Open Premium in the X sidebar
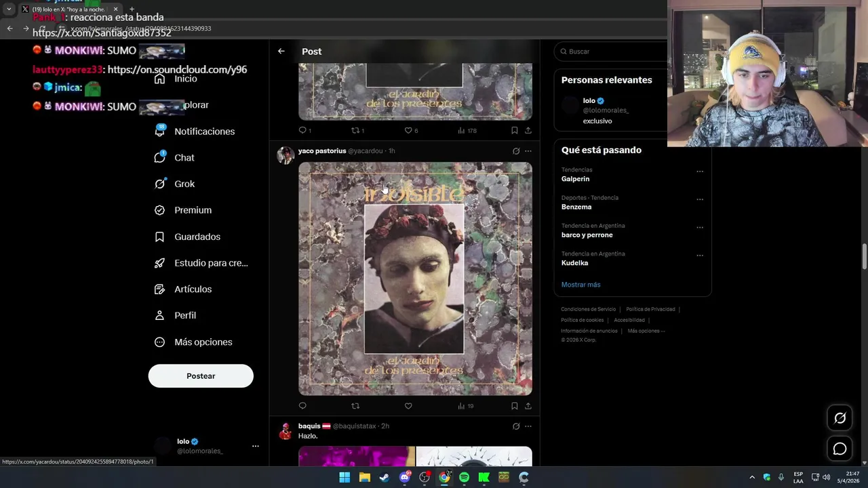 pos(183,210)
